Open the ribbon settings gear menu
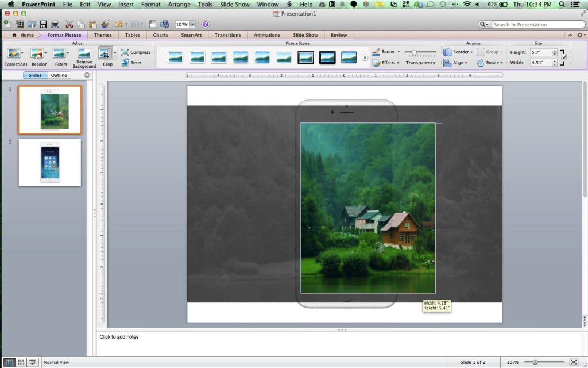588x368 pixels. 580,35
